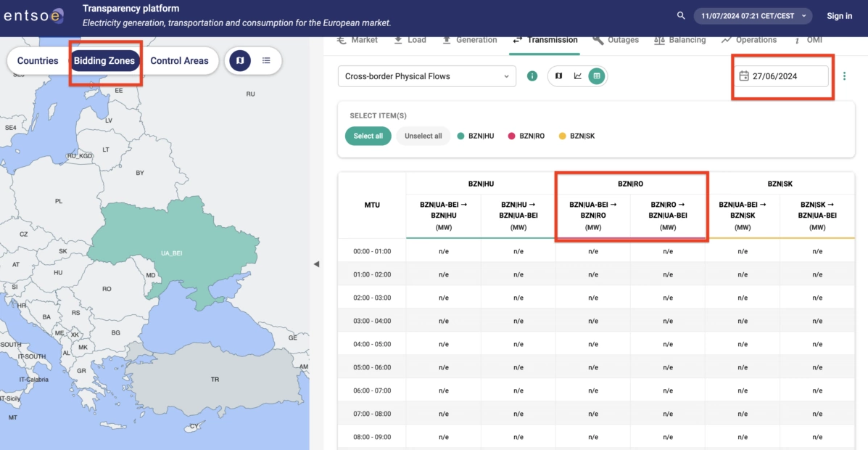The width and height of the screenshot is (868, 450).
Task: Click the 27/06/2024 date field
Action: (781, 76)
